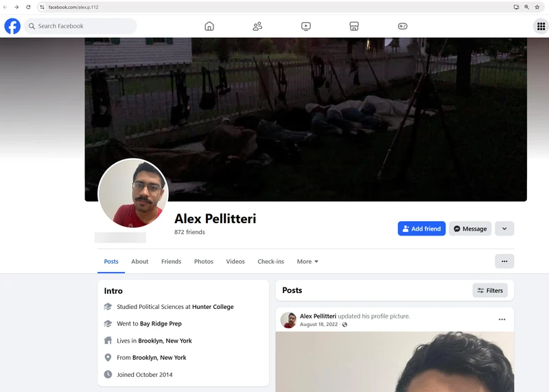Open the Watch video icon

pos(305,26)
